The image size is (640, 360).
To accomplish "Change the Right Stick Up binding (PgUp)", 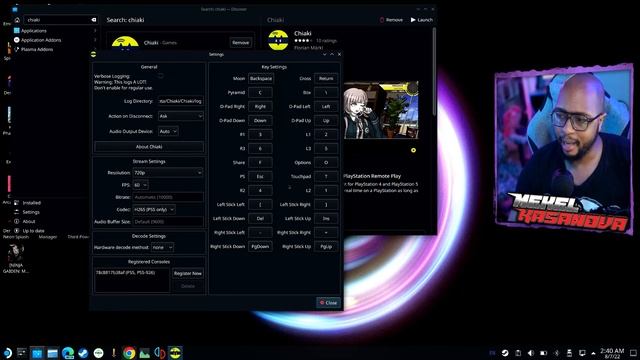I will pyautogui.click(x=326, y=247).
